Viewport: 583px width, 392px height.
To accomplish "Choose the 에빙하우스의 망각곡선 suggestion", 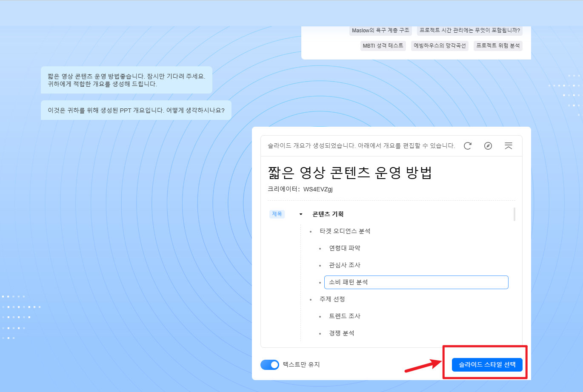I will coord(440,46).
